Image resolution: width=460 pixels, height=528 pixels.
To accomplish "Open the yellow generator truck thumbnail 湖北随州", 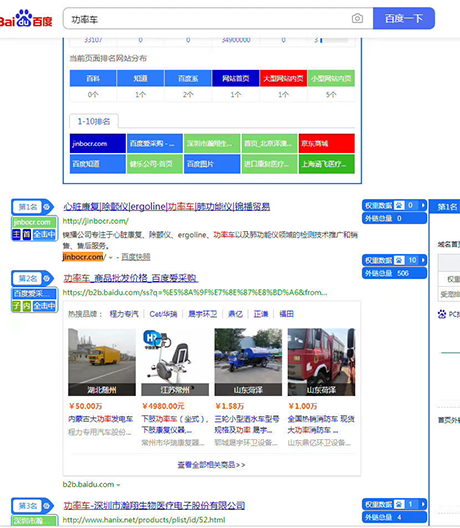I will click(102, 362).
